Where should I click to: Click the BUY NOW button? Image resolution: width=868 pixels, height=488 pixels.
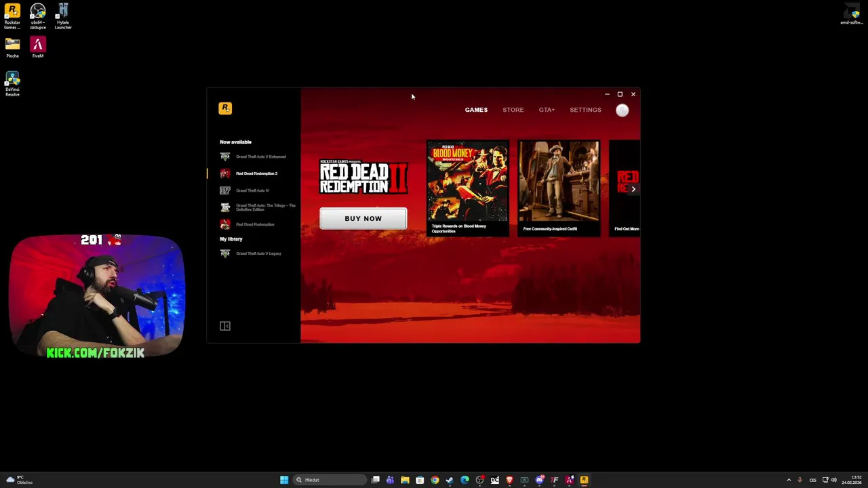coord(363,218)
